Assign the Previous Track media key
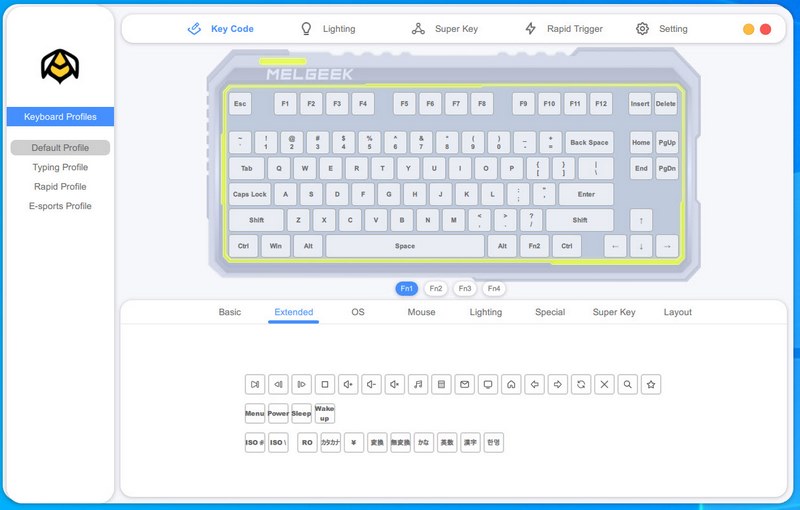The width and height of the screenshot is (800, 510). (278, 385)
